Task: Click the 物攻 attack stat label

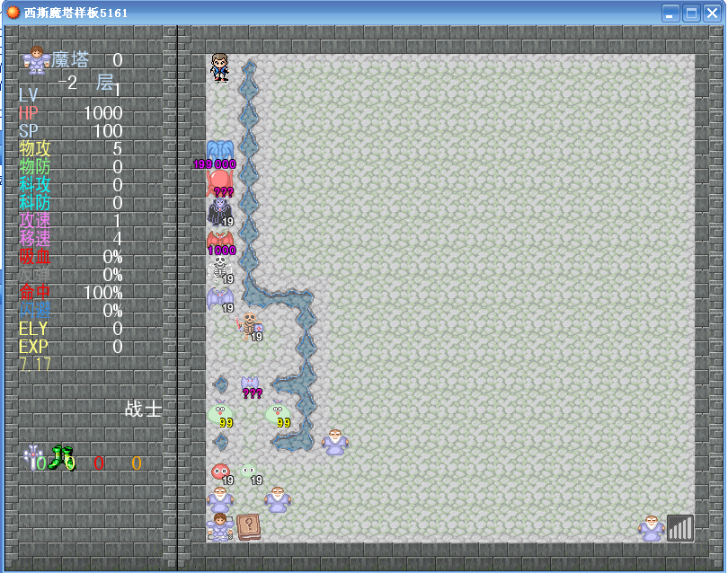Action: click(x=35, y=148)
